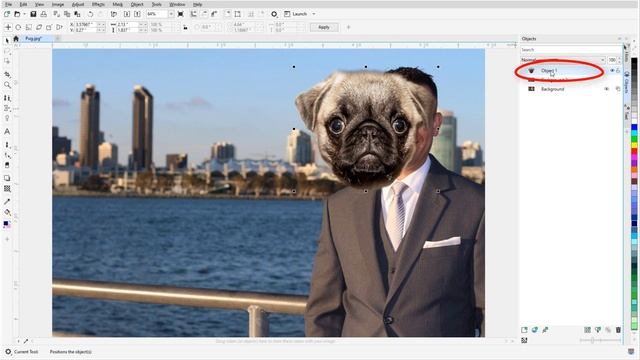640x360 pixels.
Task: Open the Effects menu
Action: click(98, 4)
